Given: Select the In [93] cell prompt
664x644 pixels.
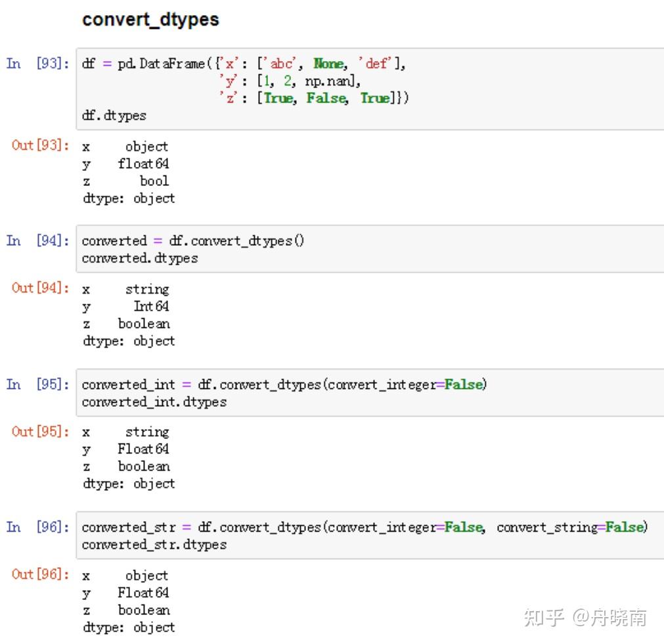Looking at the screenshot, I should [x=37, y=64].
